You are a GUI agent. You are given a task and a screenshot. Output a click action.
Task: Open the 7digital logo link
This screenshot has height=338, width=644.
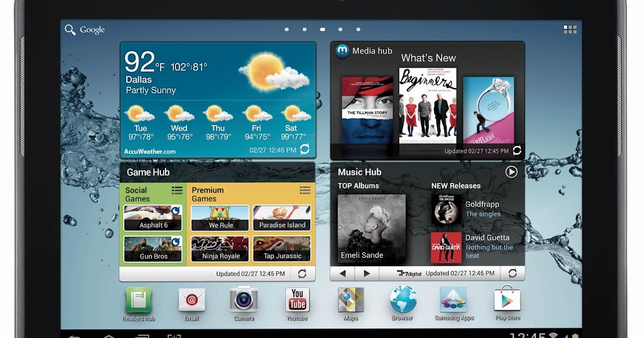(x=409, y=273)
